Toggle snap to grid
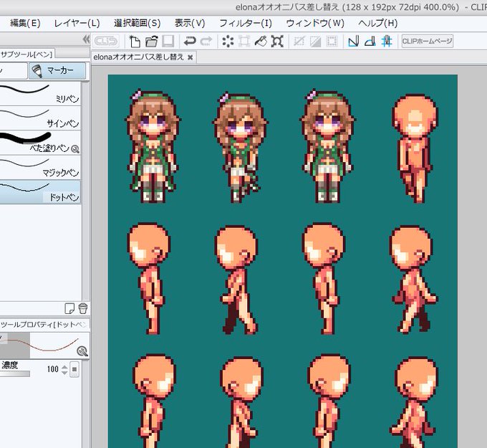The width and height of the screenshot is (487, 448). (x=387, y=41)
